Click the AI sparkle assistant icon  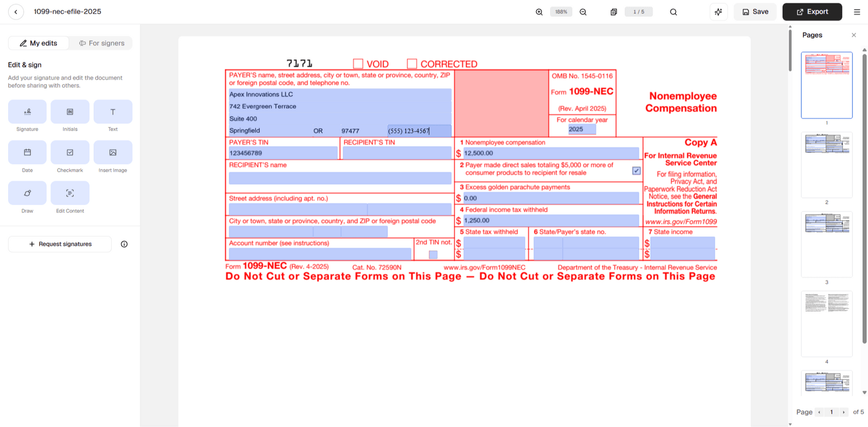718,12
